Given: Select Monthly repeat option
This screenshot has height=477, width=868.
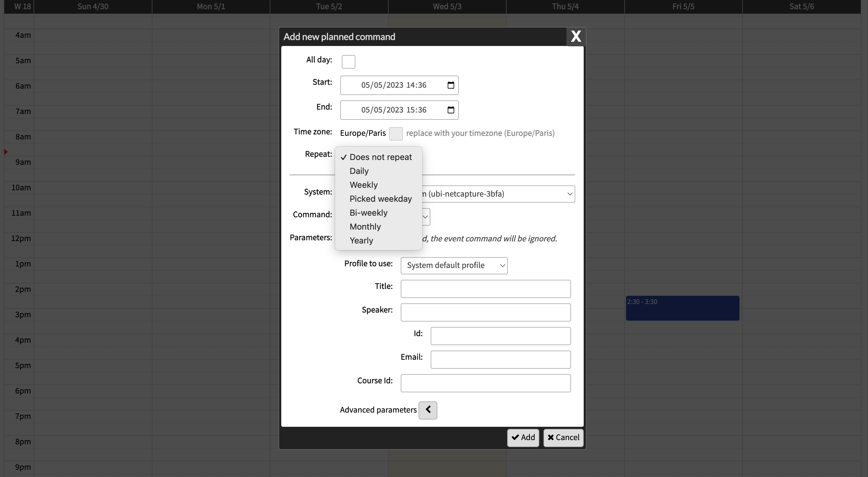Looking at the screenshot, I should [378, 227].
